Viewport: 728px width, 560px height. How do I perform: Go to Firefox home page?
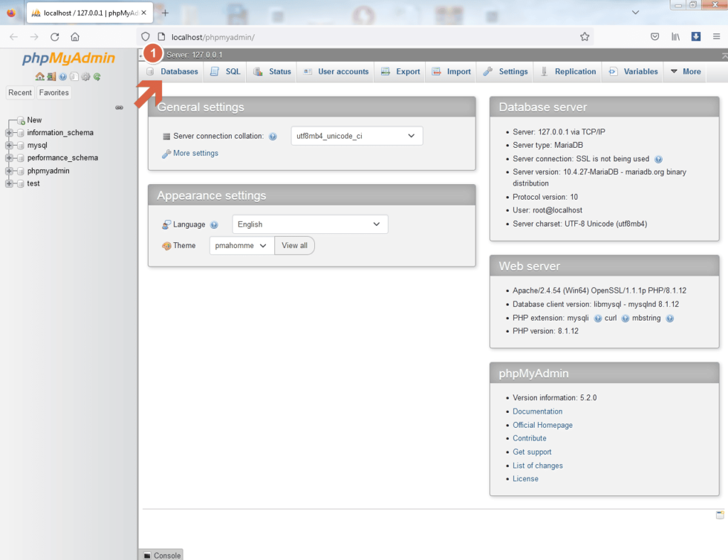click(x=75, y=37)
